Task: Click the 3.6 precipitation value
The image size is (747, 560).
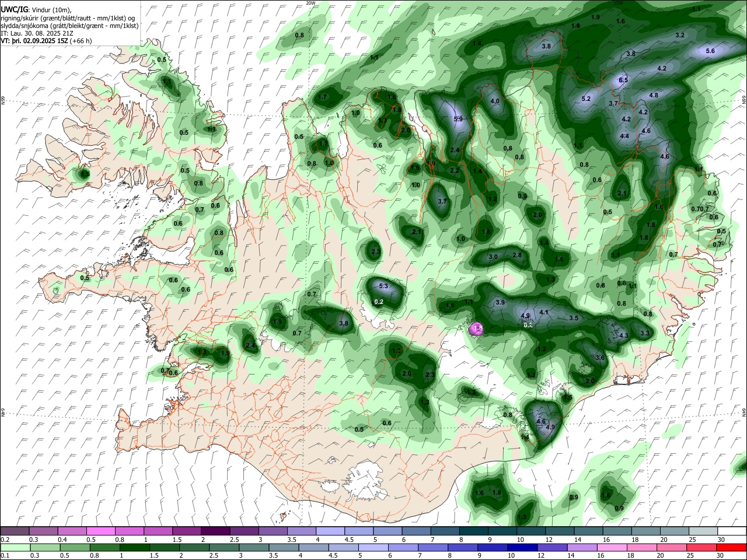Action: pos(600,358)
